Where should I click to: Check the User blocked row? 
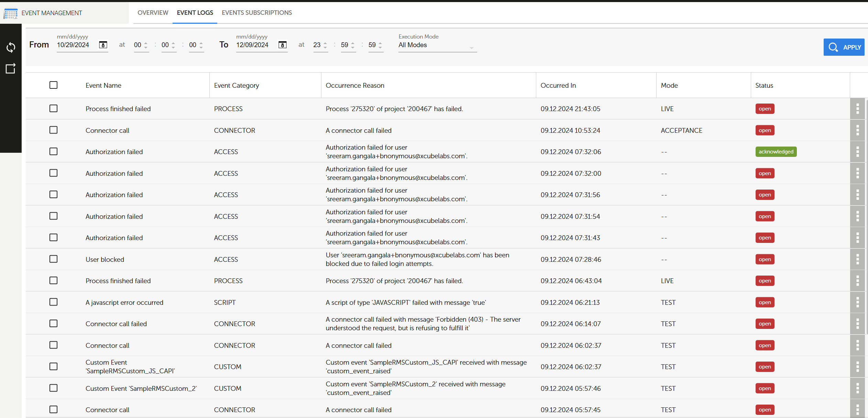pyautogui.click(x=53, y=259)
